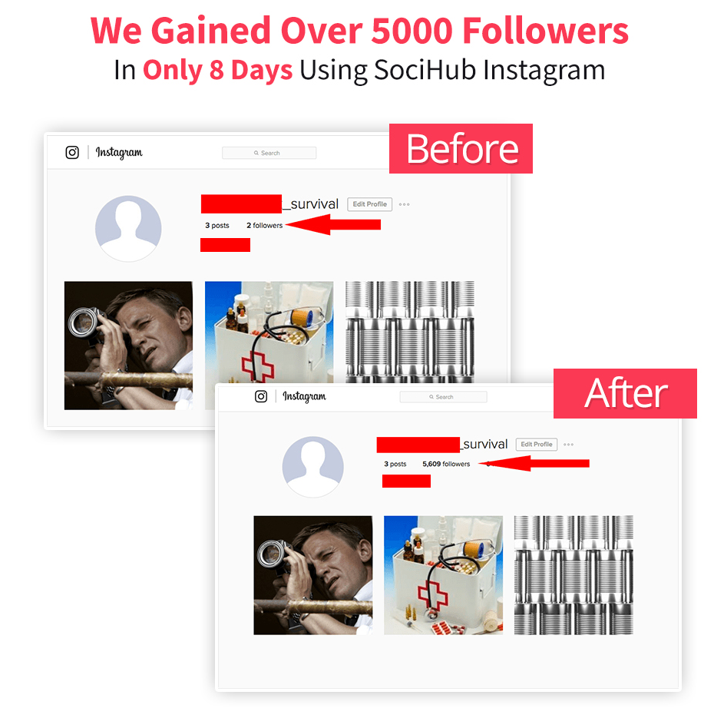The image size is (714, 728).
Task: Click the Instagram wordmark in After screenshot
Action: (x=305, y=396)
